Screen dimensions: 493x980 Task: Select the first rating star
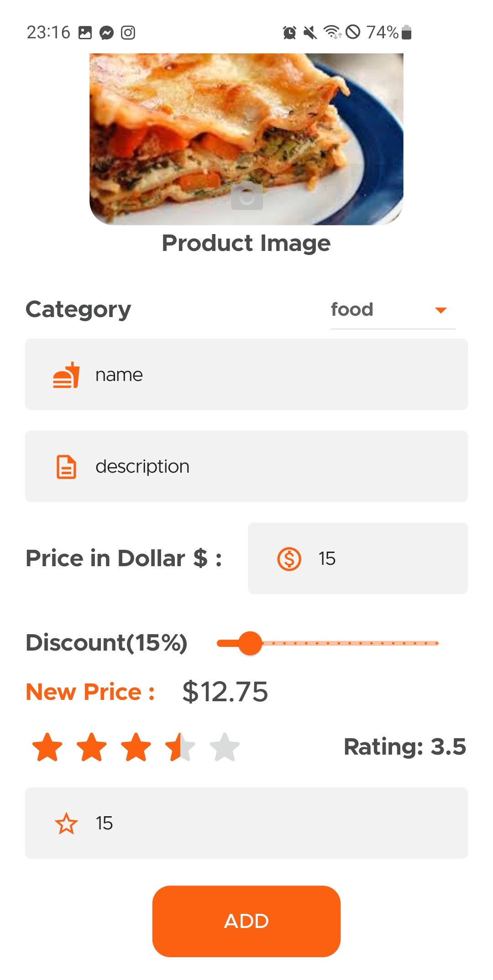tap(47, 747)
